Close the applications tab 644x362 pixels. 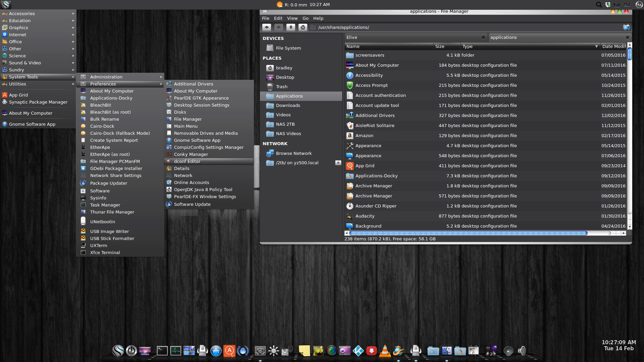coord(627,37)
